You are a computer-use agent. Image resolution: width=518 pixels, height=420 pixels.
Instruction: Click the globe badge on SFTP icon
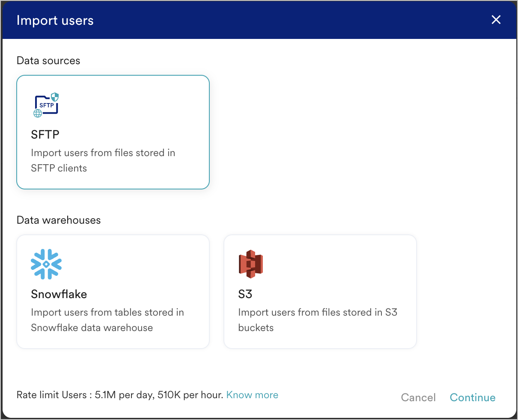coord(38,113)
